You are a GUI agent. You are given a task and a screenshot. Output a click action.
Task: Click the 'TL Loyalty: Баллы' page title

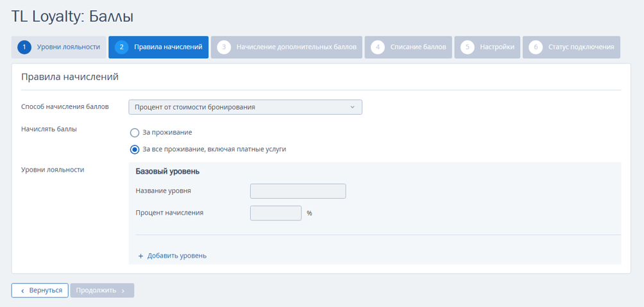(x=72, y=17)
